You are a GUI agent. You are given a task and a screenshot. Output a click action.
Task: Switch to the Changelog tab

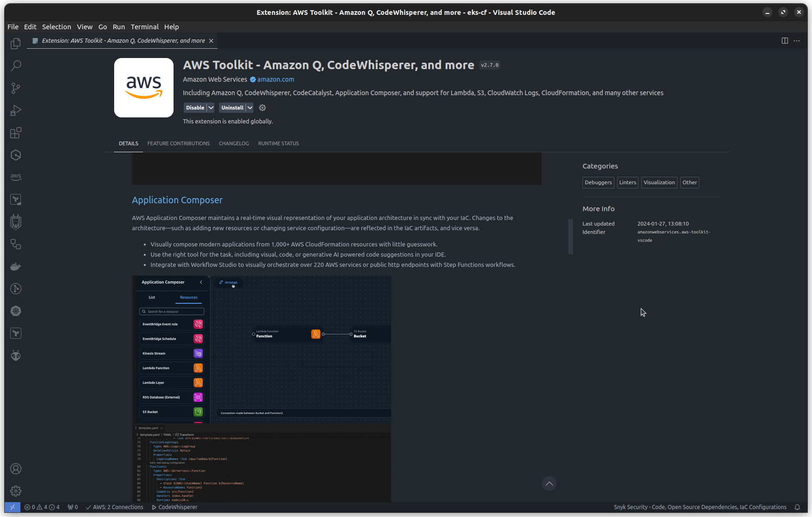(x=234, y=143)
